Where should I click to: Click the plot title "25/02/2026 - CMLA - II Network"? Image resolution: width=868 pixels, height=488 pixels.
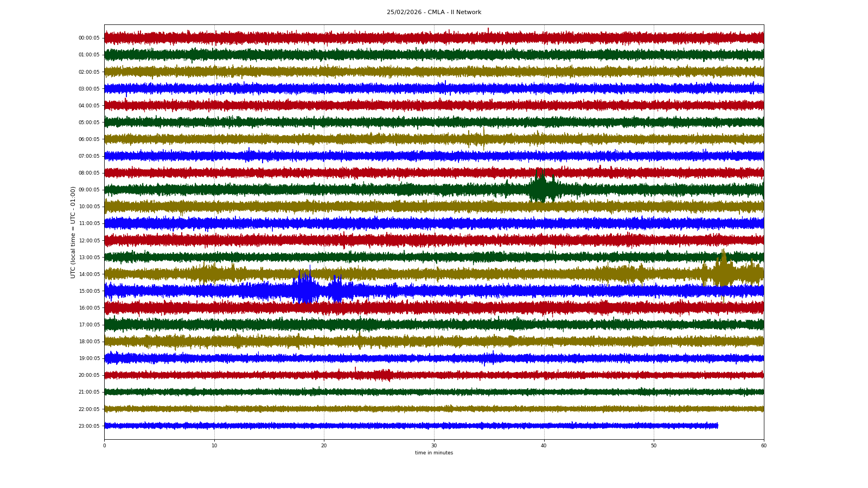pos(433,12)
